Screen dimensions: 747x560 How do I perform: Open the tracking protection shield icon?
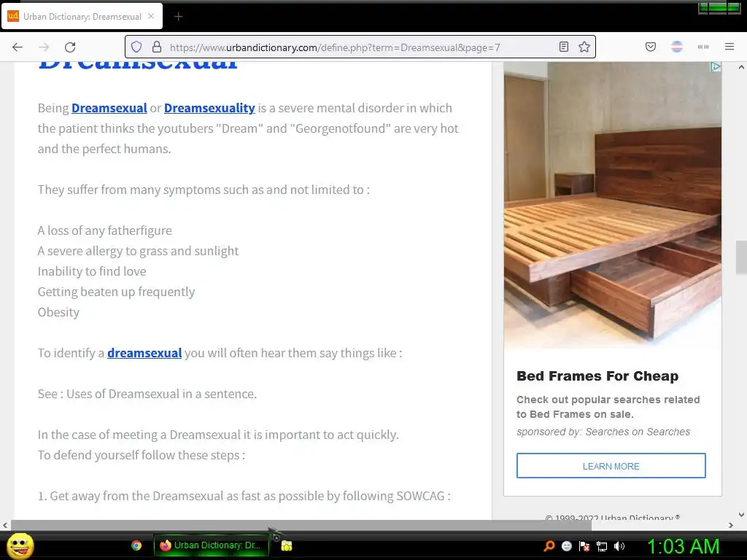(x=136, y=47)
